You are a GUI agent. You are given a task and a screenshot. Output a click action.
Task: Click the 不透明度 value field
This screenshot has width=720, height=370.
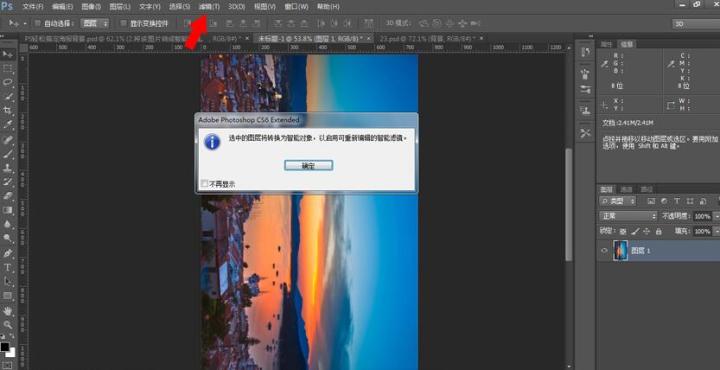point(702,216)
